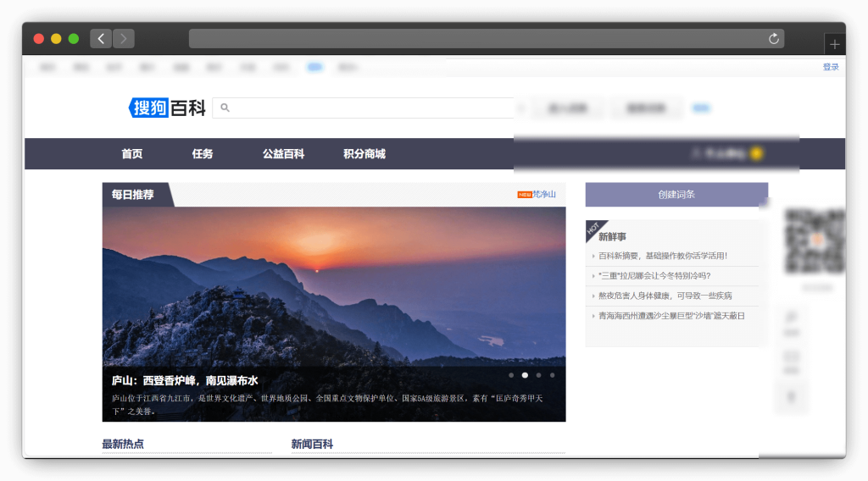Open the 百科新摘要 news item
This screenshot has height=481, width=868.
663,256
